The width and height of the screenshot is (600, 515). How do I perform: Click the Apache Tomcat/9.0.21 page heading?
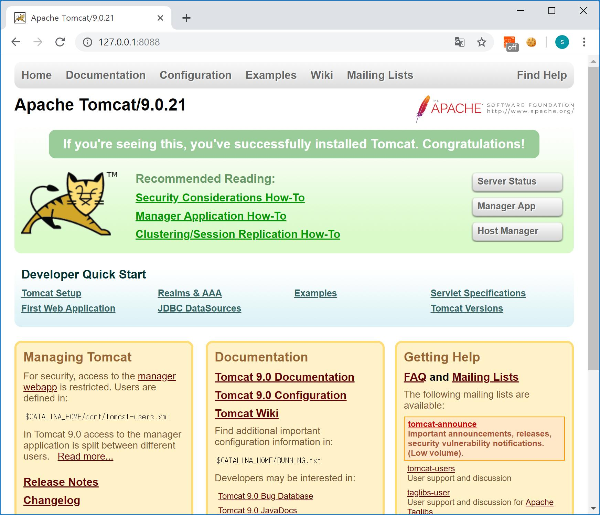(x=100, y=105)
